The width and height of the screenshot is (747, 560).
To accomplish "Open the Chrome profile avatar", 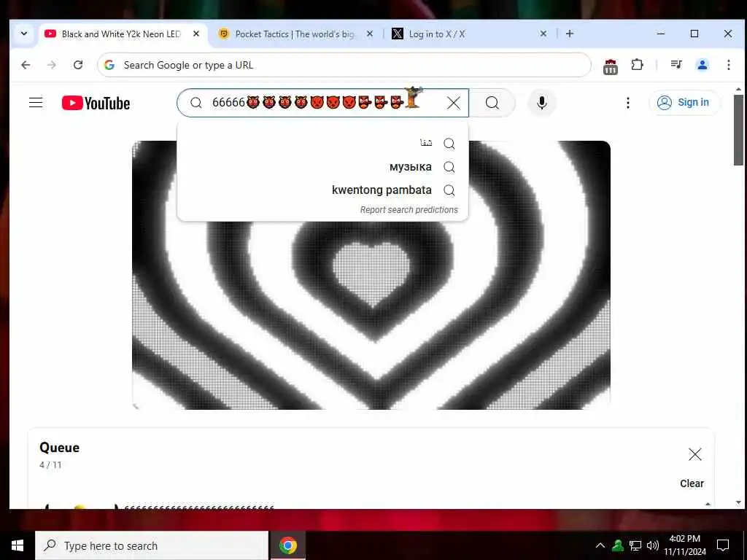I will [703, 65].
